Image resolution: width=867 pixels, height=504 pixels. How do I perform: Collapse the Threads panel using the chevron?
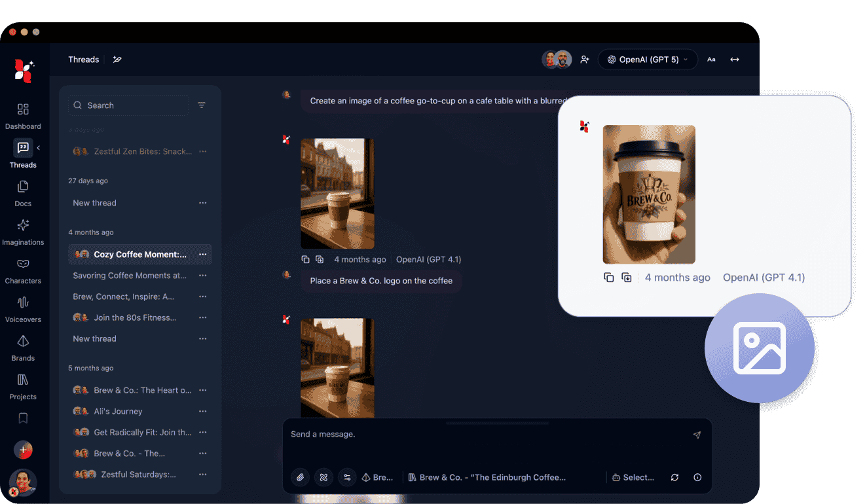38,148
